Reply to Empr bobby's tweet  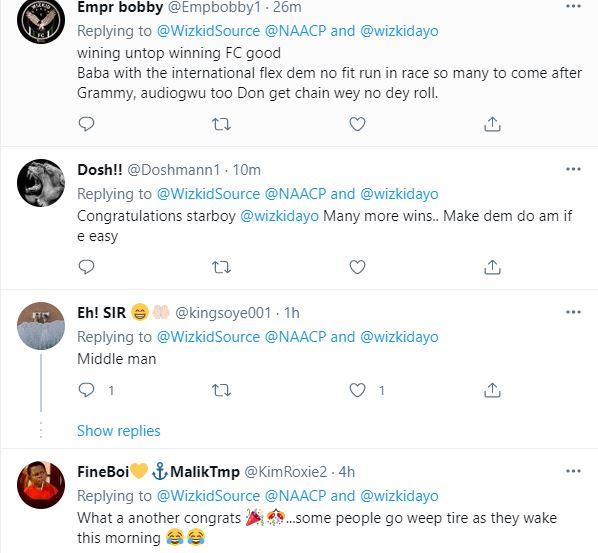[86, 124]
